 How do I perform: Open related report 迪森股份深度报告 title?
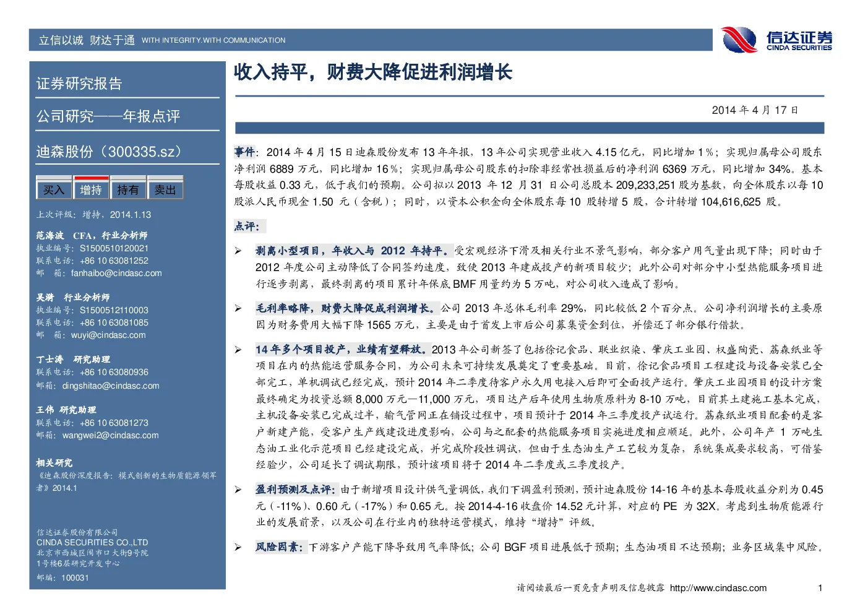[126, 482]
